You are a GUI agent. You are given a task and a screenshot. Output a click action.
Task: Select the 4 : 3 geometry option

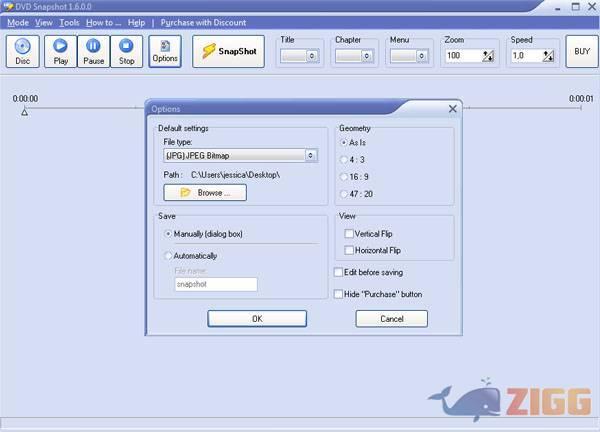click(x=352, y=160)
